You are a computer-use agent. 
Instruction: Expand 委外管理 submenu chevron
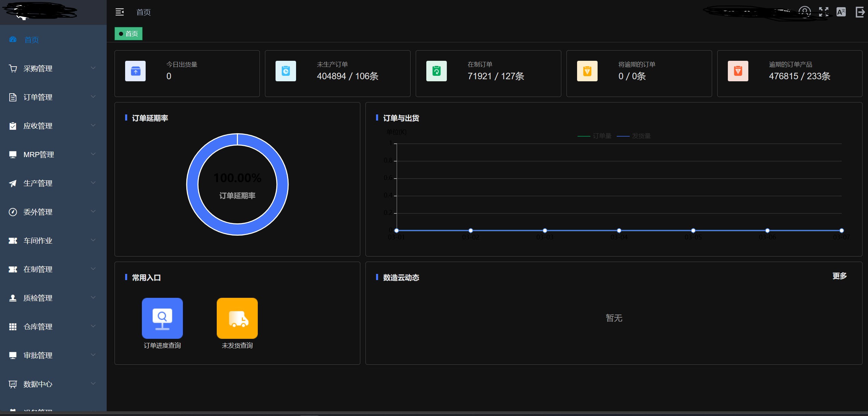(93, 212)
